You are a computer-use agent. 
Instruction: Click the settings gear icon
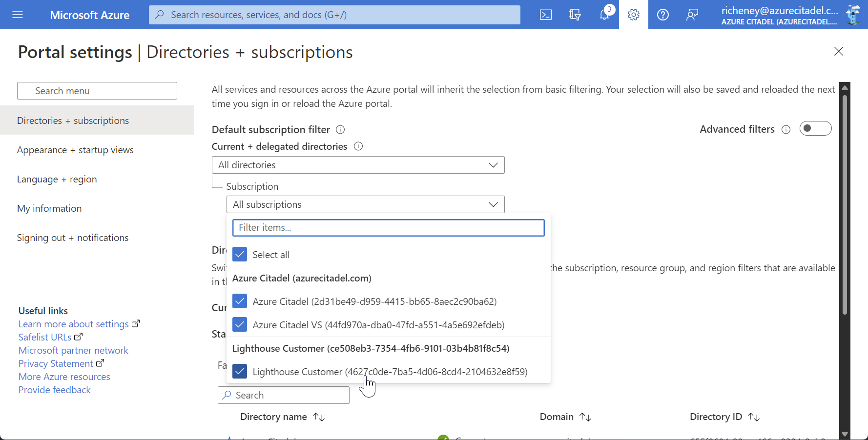pos(633,15)
